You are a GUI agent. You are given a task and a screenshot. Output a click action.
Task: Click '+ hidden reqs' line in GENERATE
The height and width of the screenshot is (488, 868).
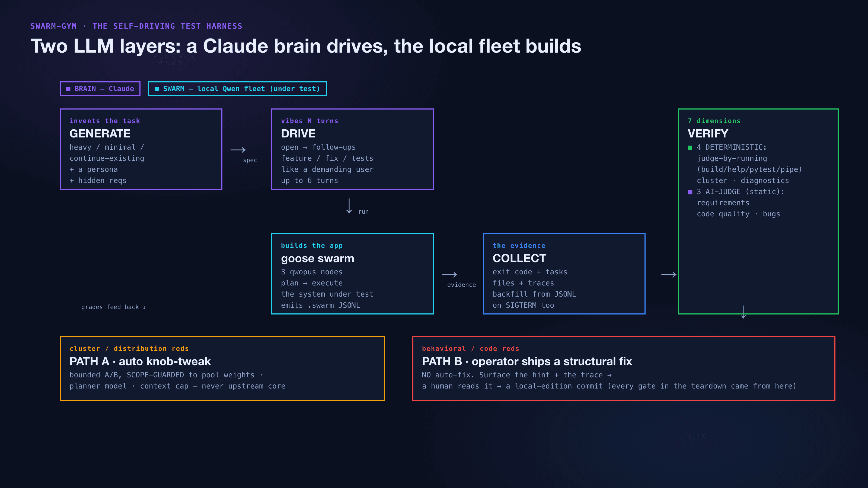coord(98,181)
